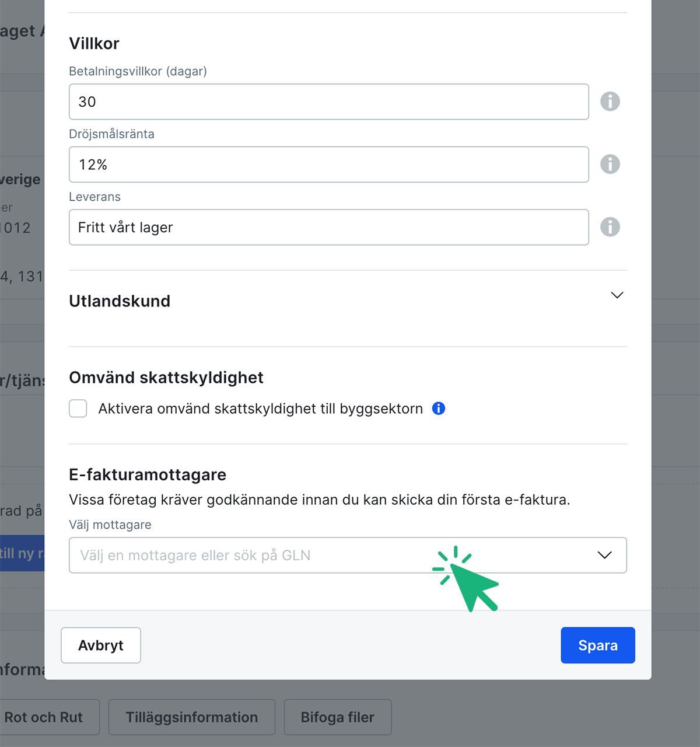Click info icon beside Dröjsmålsränta field

pos(610,164)
